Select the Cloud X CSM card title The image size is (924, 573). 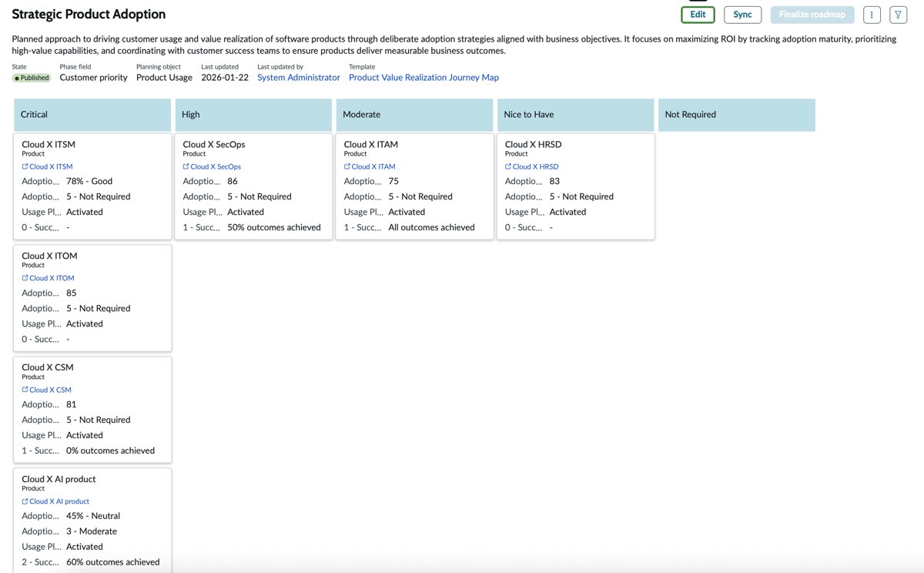[48, 367]
